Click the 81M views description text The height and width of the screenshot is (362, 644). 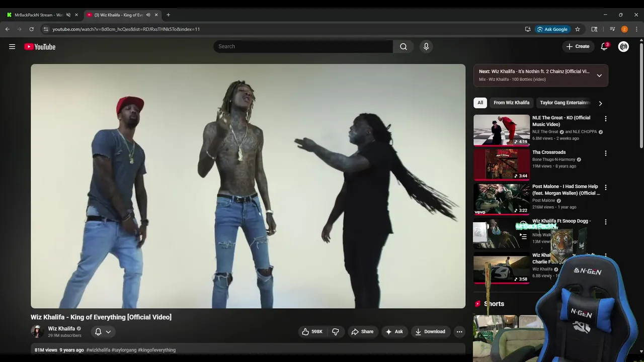click(46, 350)
